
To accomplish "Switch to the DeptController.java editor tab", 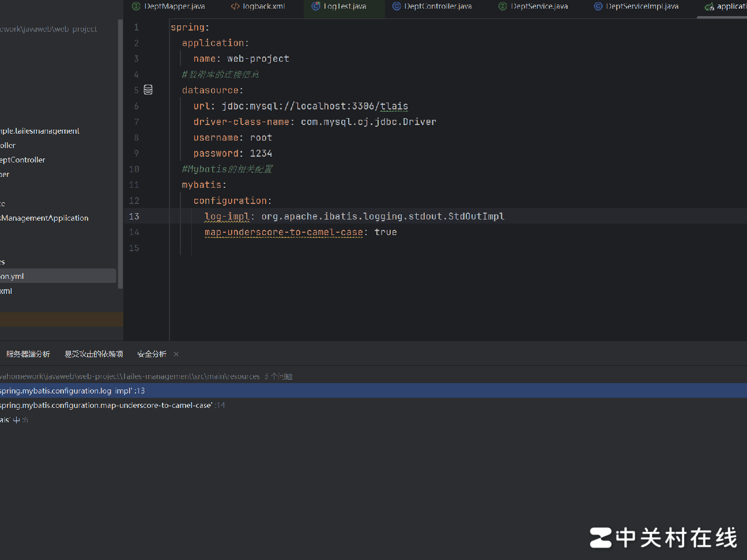I will point(437,6).
